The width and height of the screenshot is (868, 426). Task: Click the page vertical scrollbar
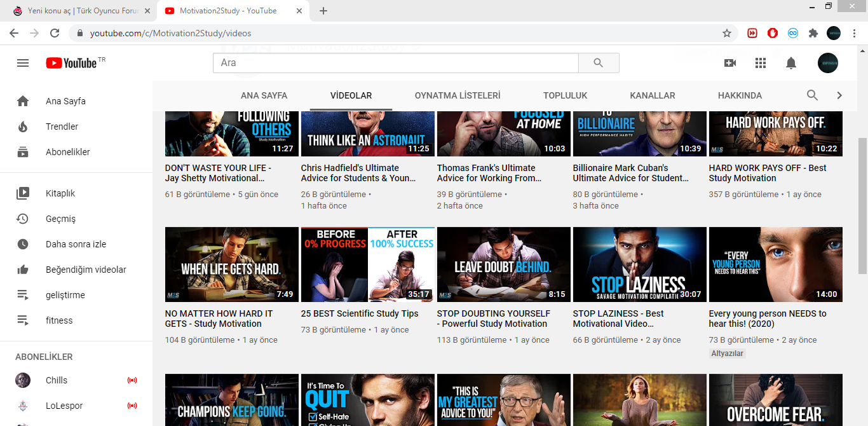(x=862, y=206)
